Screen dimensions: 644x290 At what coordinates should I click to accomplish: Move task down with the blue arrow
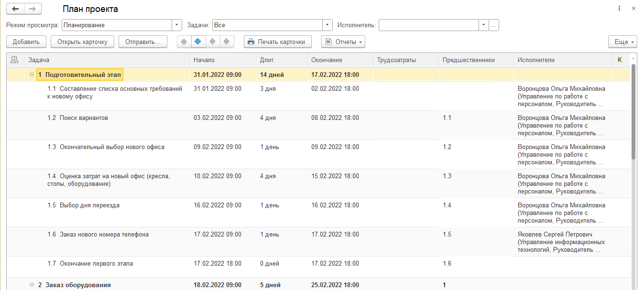(x=198, y=42)
